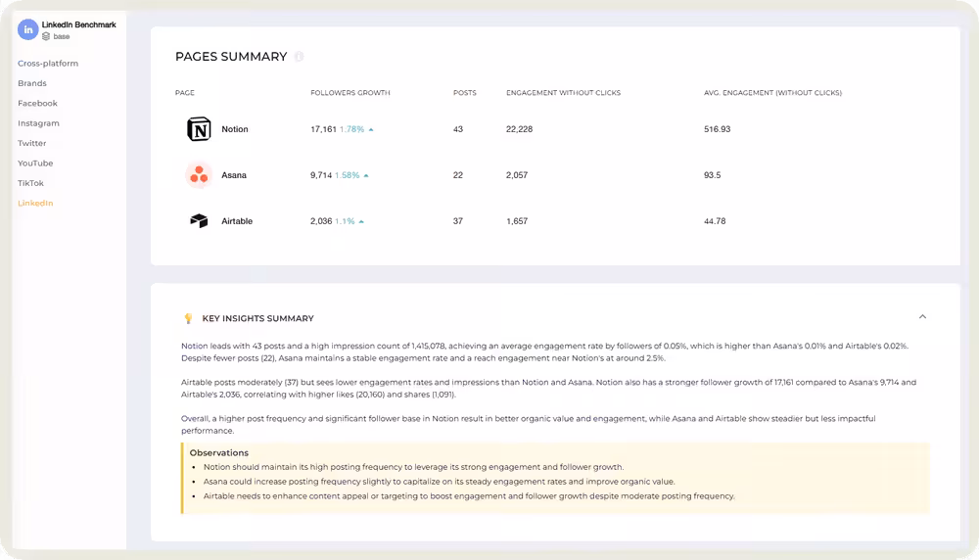Click Airtable's 1.1% growth percentage

[345, 221]
